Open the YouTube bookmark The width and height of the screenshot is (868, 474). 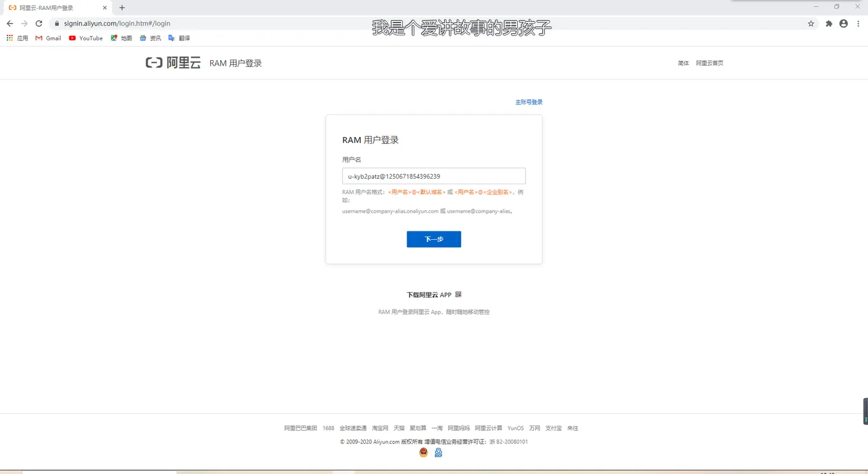pos(86,38)
